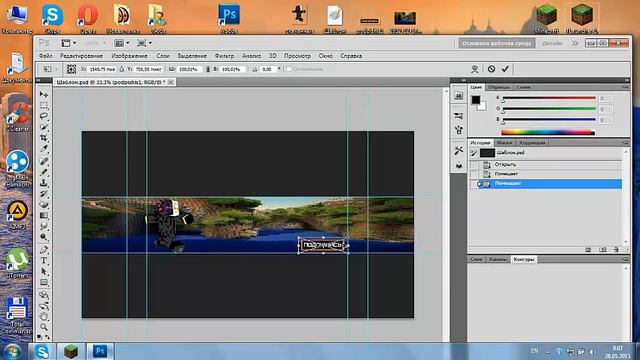The height and width of the screenshot is (360, 640).
Task: Select the Quick Selection tool
Action: click(44, 127)
